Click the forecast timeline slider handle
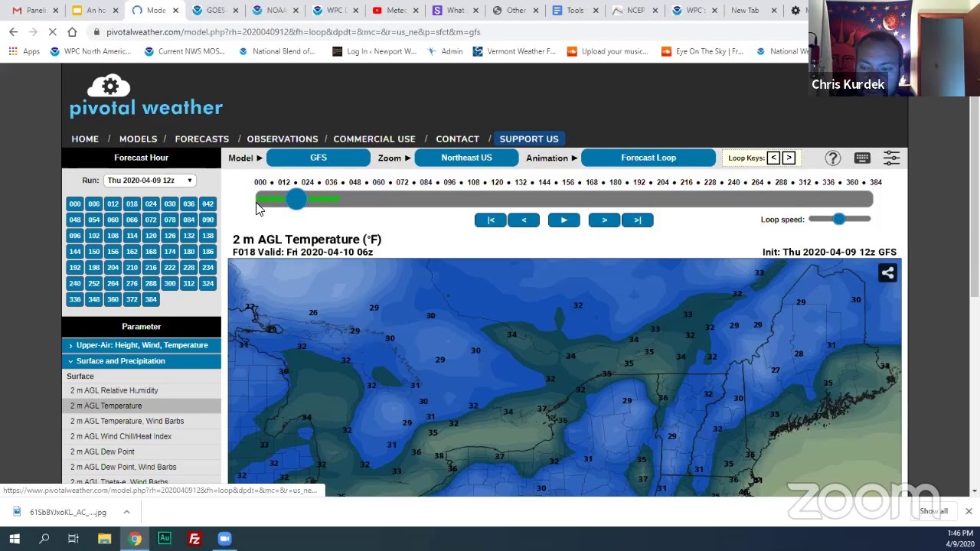980x551 pixels. 296,200
